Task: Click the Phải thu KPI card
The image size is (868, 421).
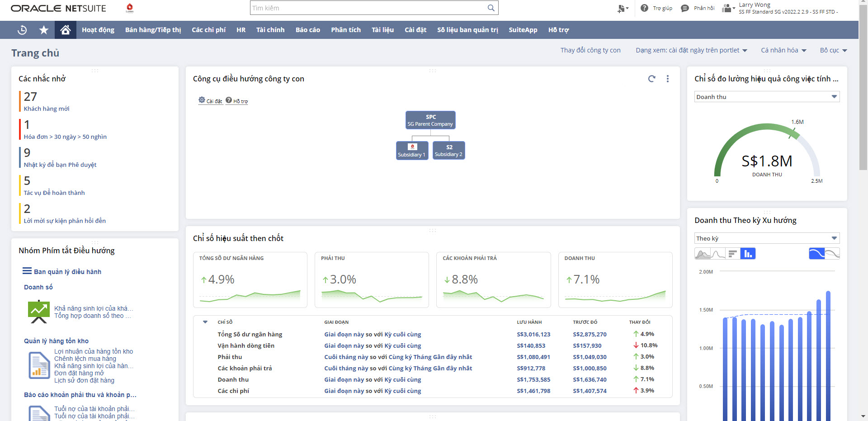Action: 372,280
